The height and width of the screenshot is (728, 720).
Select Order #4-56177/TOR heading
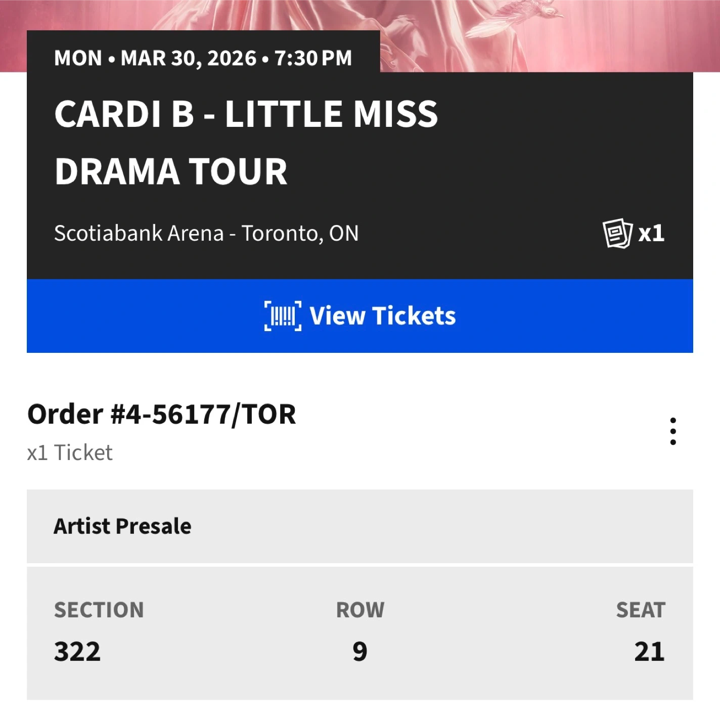(161, 415)
